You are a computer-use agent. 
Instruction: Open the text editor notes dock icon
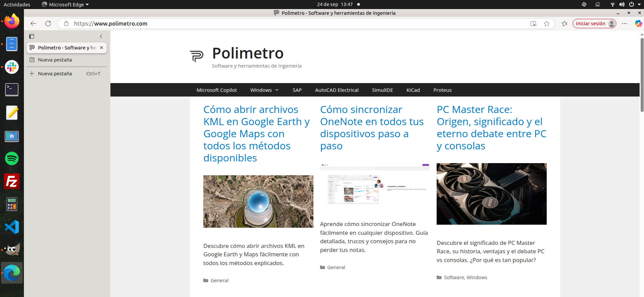[x=12, y=113]
